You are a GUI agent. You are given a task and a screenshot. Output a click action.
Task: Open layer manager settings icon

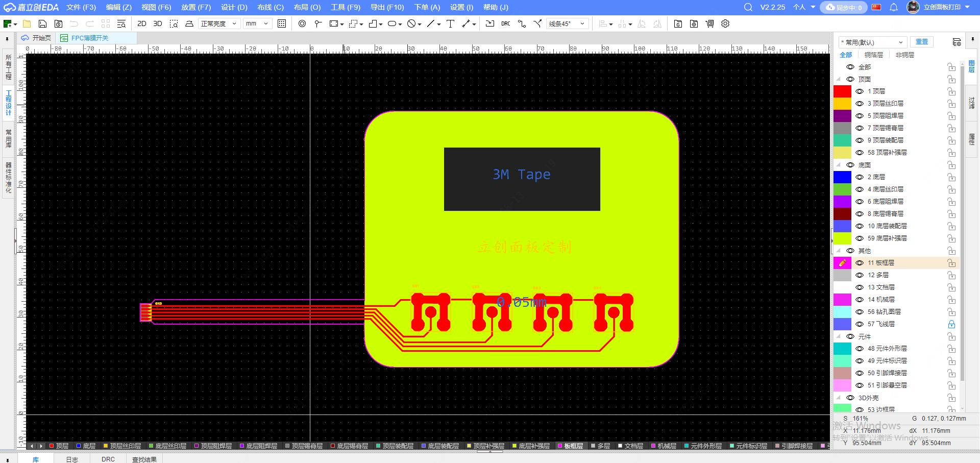(957, 42)
